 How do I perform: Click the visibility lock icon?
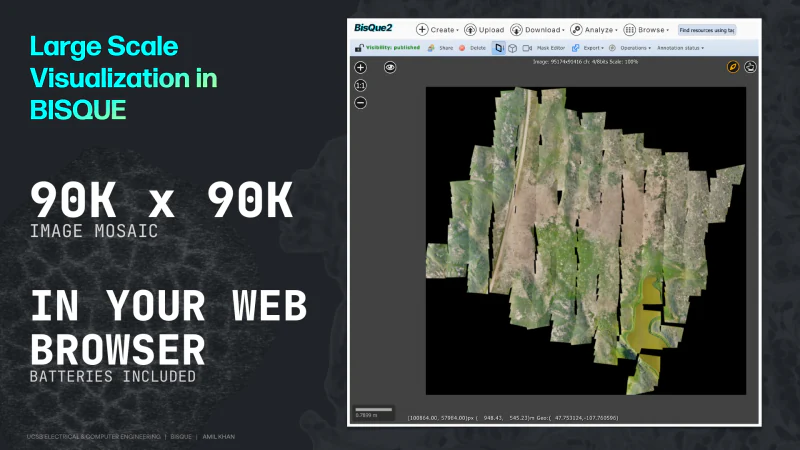point(359,48)
